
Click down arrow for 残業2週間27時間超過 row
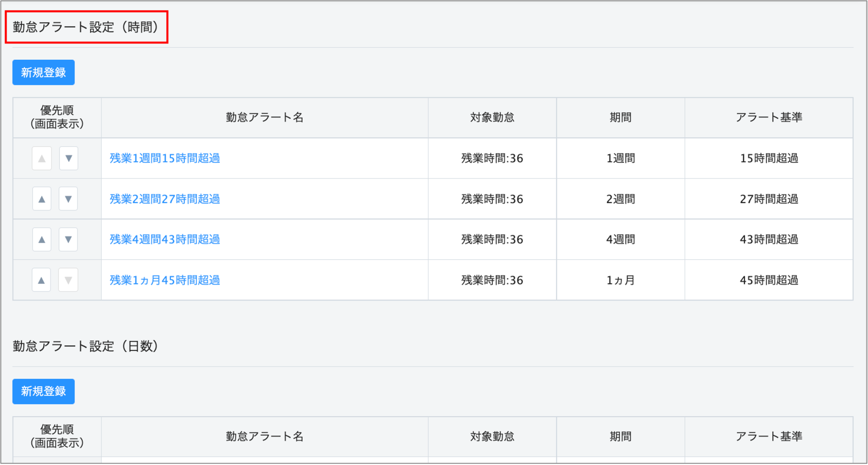tap(68, 199)
